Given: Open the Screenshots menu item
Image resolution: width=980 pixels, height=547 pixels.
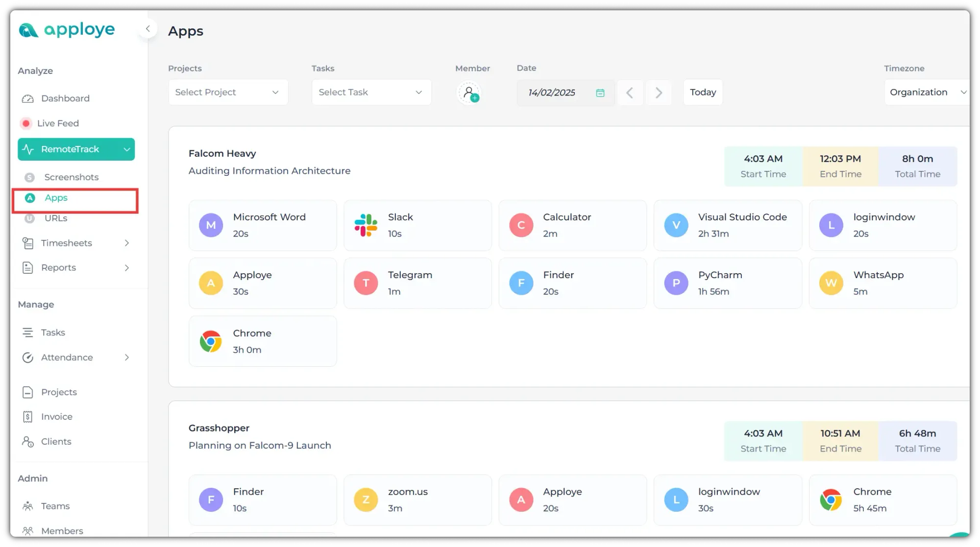Looking at the screenshot, I should point(71,177).
